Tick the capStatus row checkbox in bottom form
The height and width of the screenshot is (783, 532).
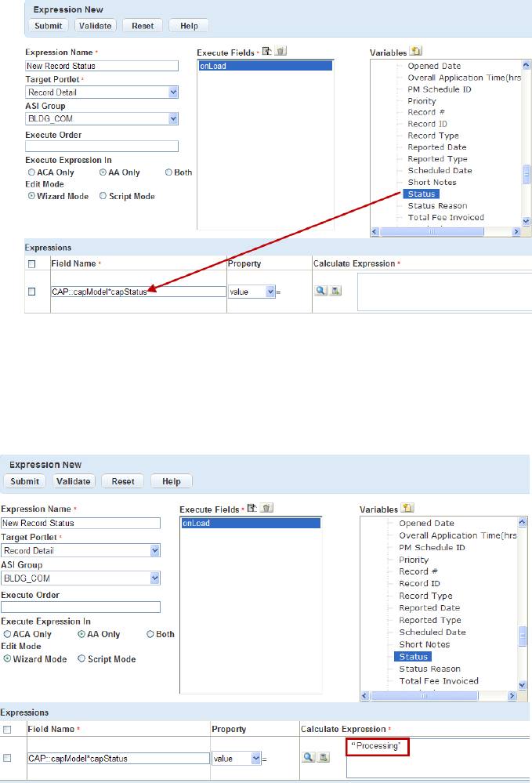tap(8, 758)
